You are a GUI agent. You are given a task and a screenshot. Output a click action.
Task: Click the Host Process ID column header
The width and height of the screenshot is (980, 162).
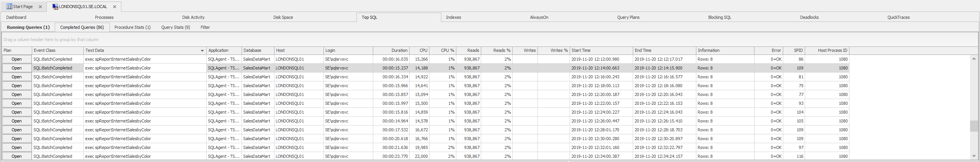(x=827, y=51)
